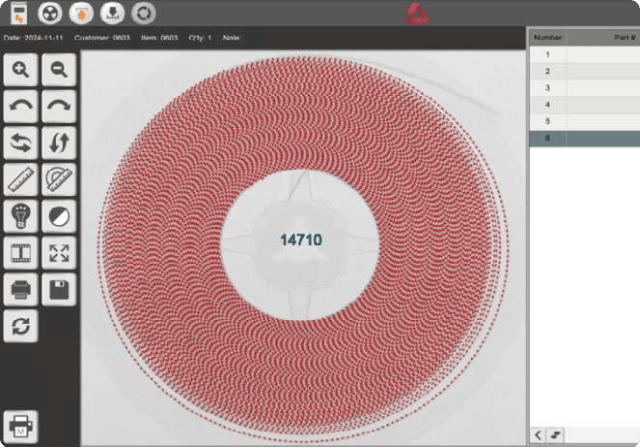The height and width of the screenshot is (448, 640).
Task: Select row 2 in the Number column
Action: pos(548,71)
